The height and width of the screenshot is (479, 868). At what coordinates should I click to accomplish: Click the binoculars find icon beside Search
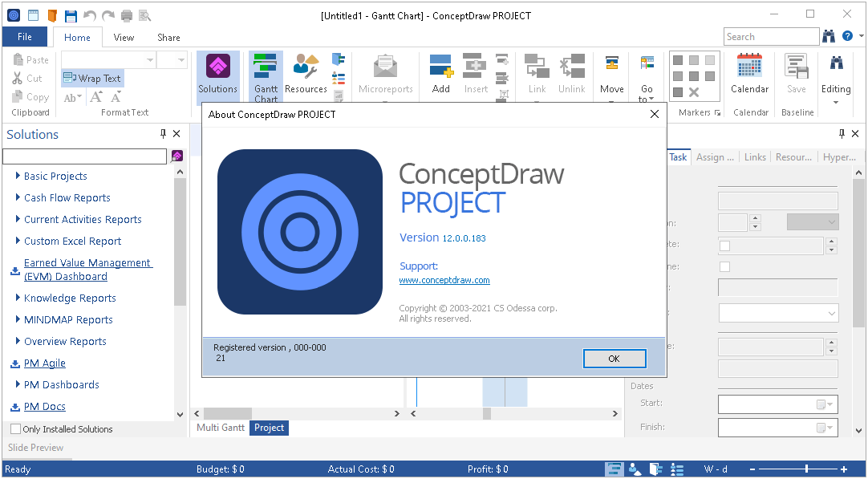829,37
